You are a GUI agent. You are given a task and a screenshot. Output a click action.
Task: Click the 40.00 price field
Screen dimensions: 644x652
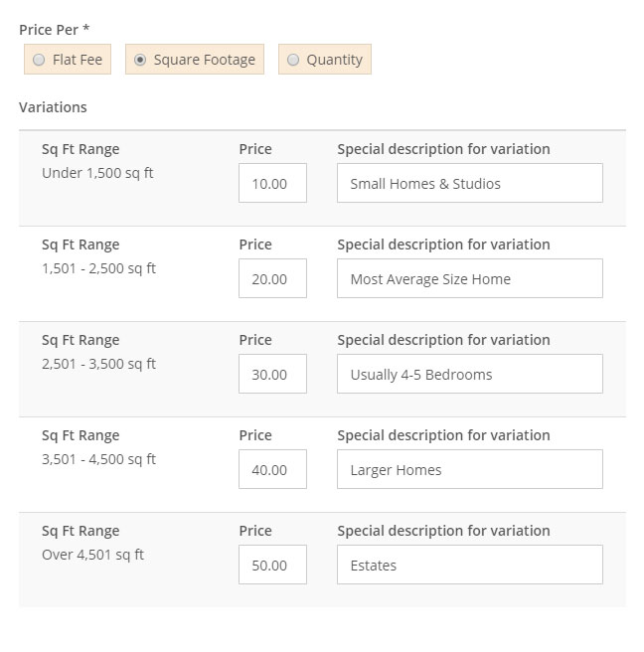click(272, 469)
